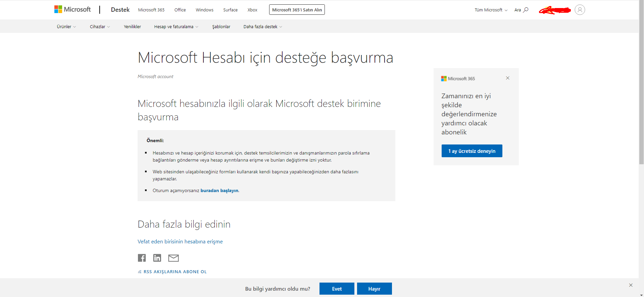Expand Daha fazla destek dropdown

click(263, 26)
